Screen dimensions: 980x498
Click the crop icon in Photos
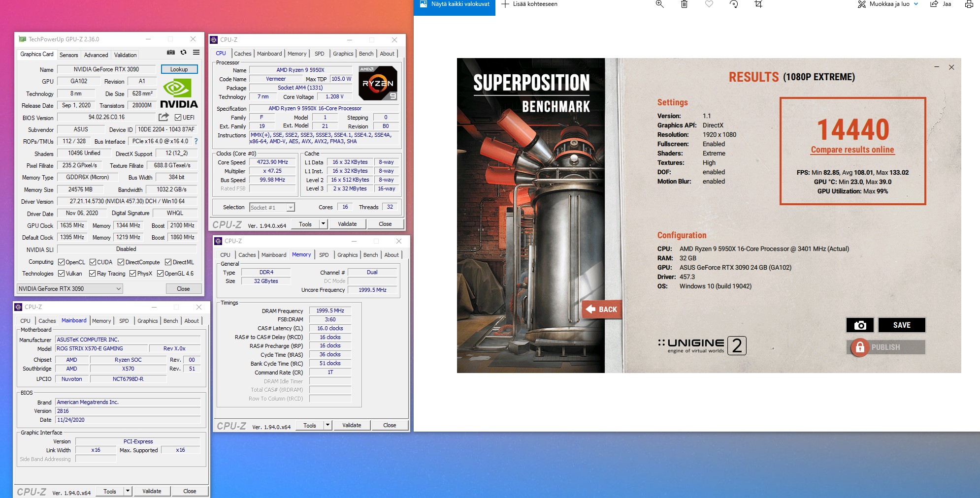point(758,4)
